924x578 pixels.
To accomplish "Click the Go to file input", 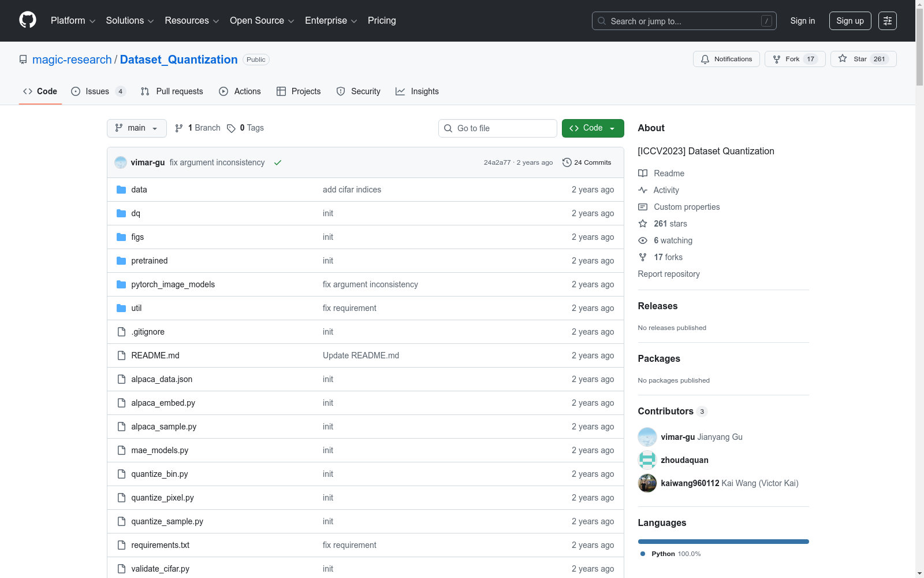I will (498, 128).
